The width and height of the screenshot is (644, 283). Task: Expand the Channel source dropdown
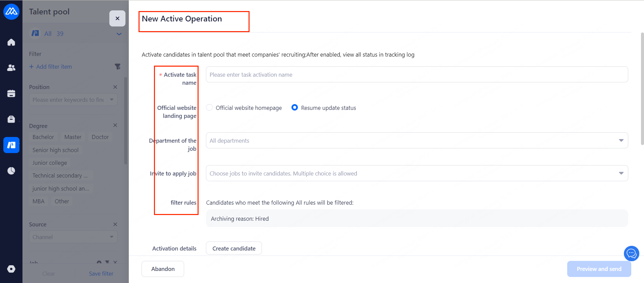(73, 237)
